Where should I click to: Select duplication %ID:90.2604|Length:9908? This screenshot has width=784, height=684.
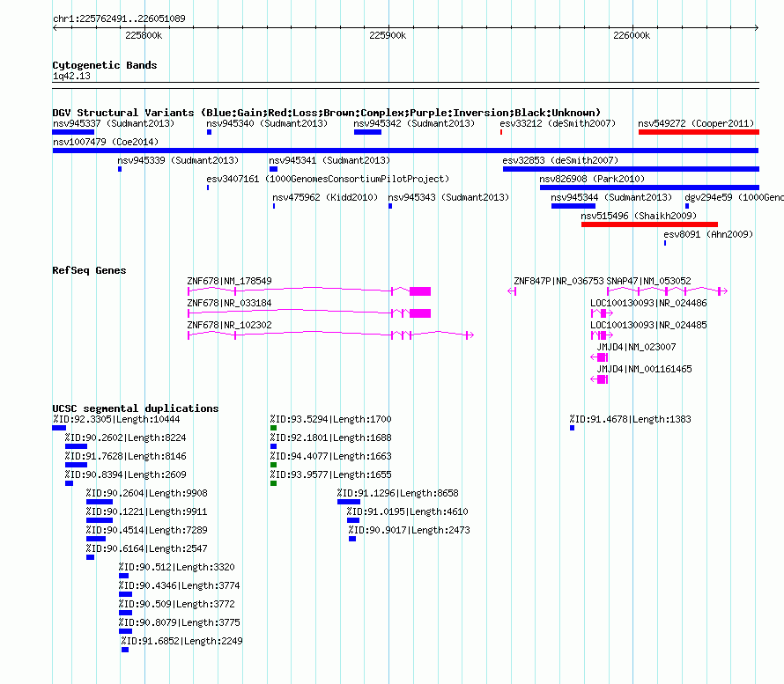pos(146,493)
